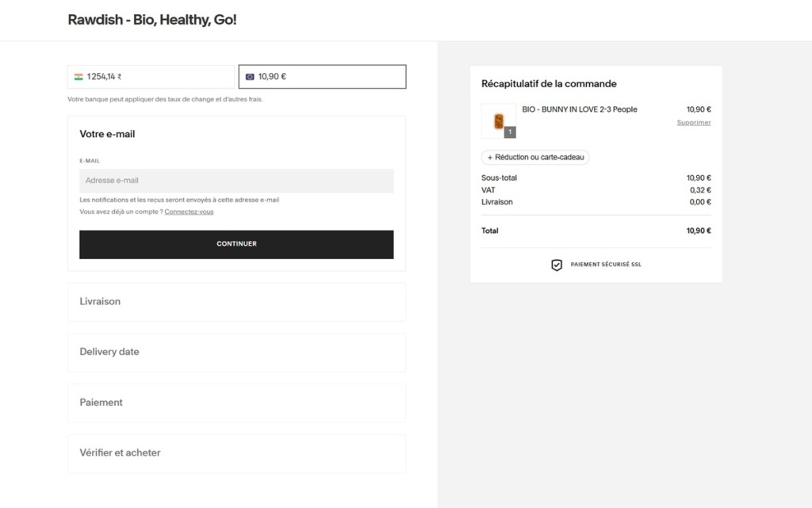Viewport: 812px width, 508px height.
Task: Remove item with the Supprimer link
Action: (693, 123)
